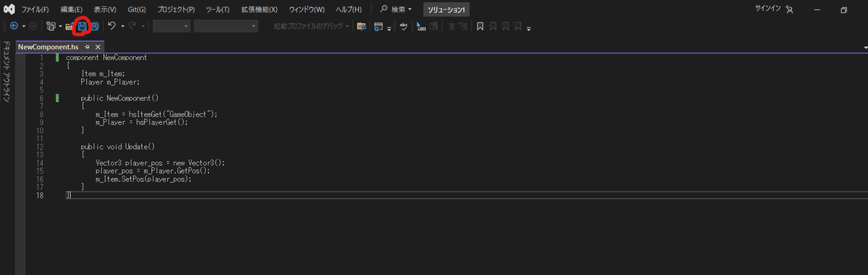Toggle a bookmark using the bookmark icon
Viewport: 868px width, 275px height.
tap(480, 27)
